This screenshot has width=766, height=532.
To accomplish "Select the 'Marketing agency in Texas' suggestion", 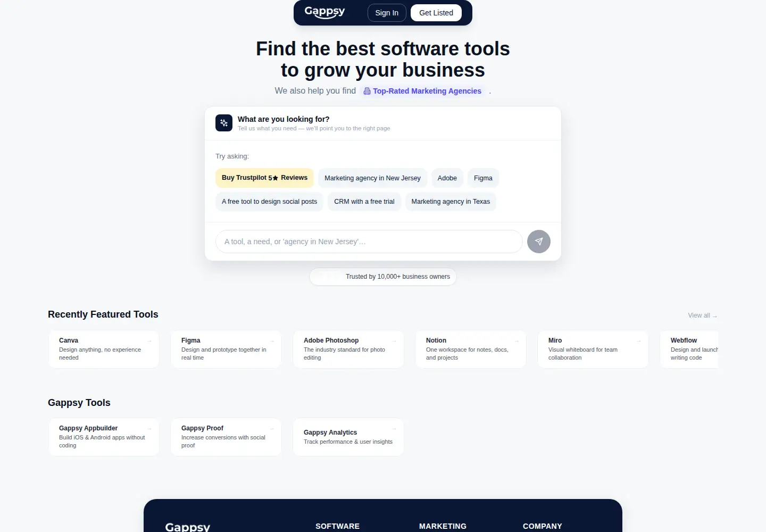I will tap(451, 202).
